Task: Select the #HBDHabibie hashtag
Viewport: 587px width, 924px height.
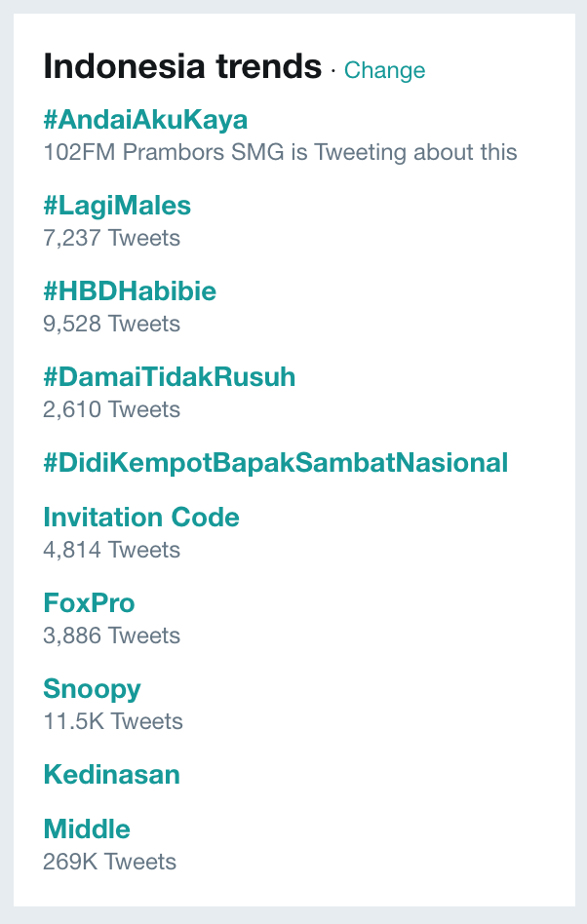Action: point(130,291)
